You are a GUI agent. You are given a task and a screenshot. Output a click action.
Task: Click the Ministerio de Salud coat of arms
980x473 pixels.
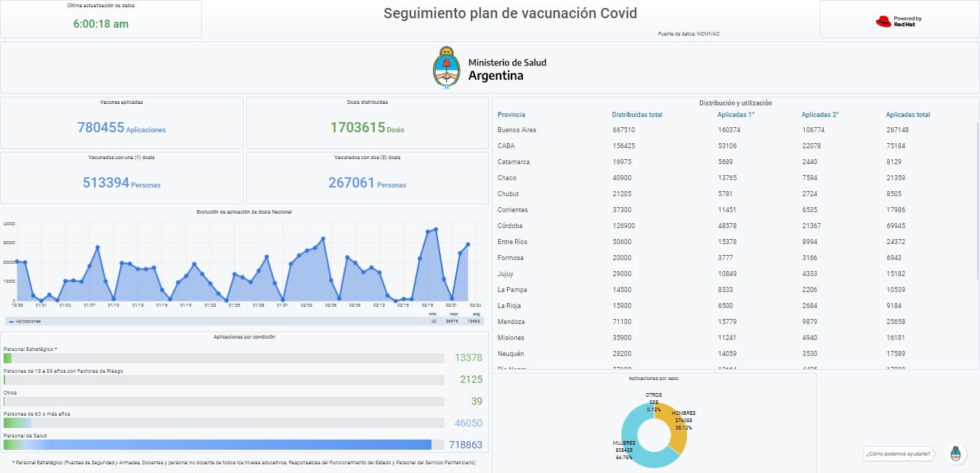point(447,67)
